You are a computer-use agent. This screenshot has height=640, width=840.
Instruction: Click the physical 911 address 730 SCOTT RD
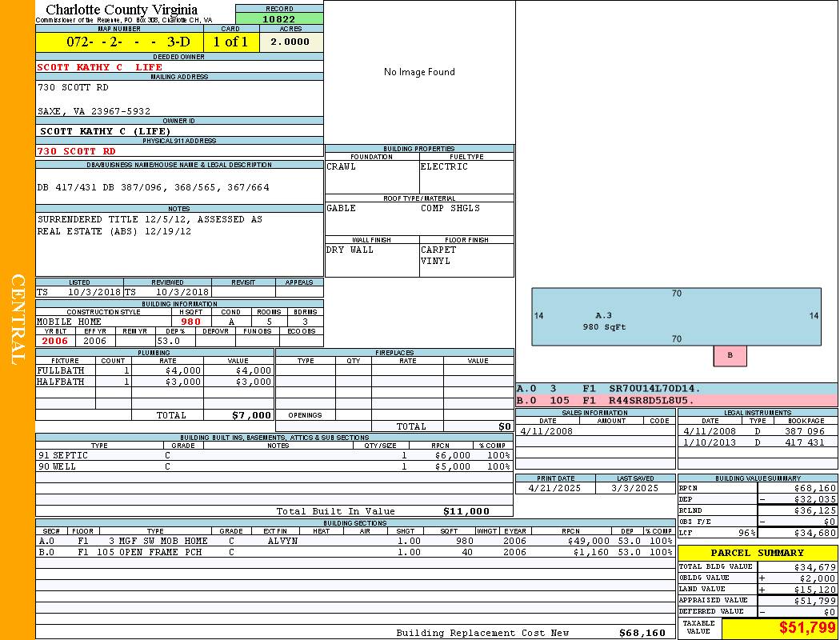77,150
